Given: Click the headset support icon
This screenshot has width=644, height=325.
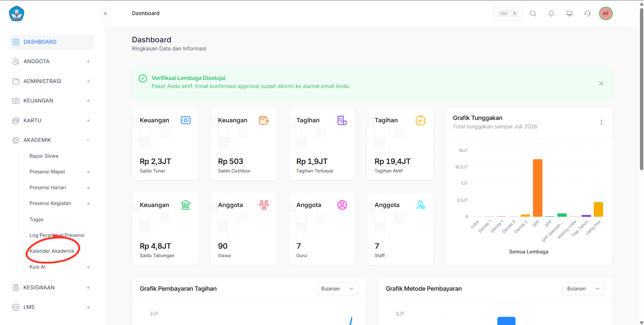Looking at the screenshot, I should (x=587, y=13).
